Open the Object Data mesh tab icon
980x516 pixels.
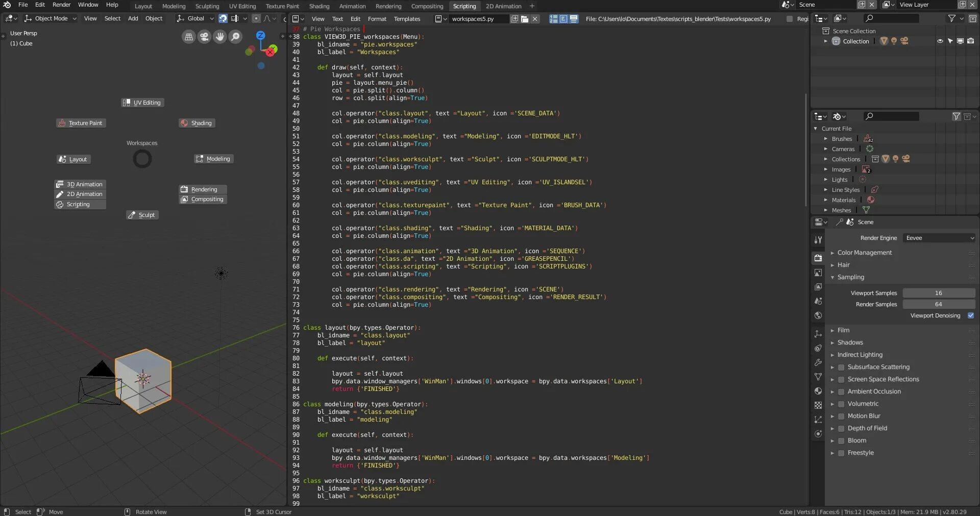pos(818,377)
